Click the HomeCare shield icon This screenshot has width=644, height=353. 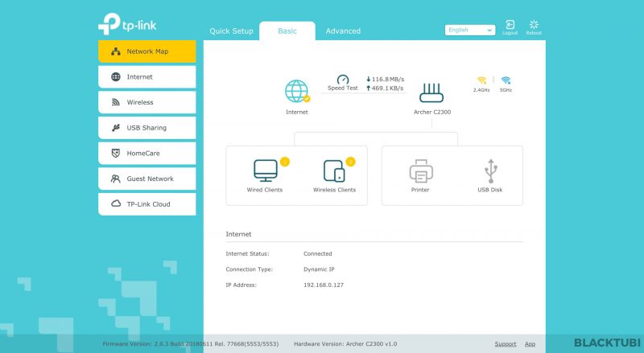click(116, 153)
